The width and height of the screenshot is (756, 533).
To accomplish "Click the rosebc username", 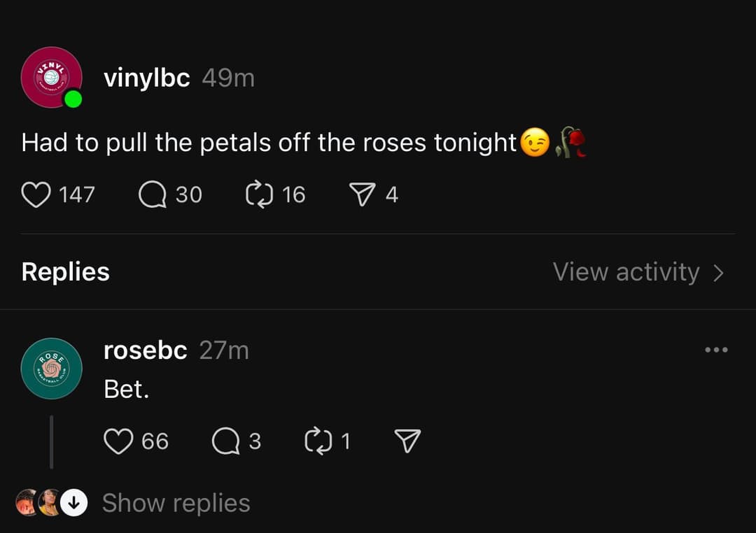I will 145,350.
